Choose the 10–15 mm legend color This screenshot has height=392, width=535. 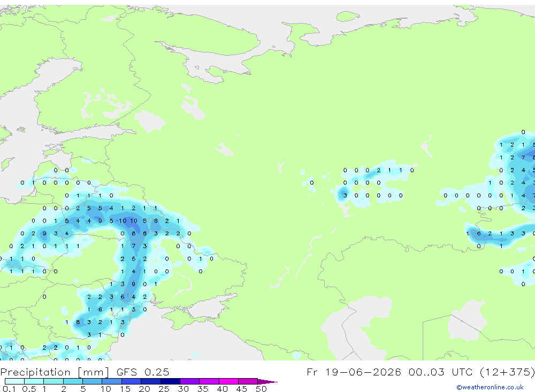[112, 381]
